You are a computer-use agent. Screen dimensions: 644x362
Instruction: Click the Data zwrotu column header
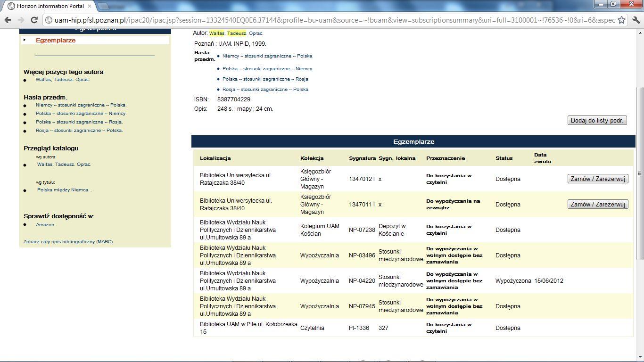click(543, 158)
